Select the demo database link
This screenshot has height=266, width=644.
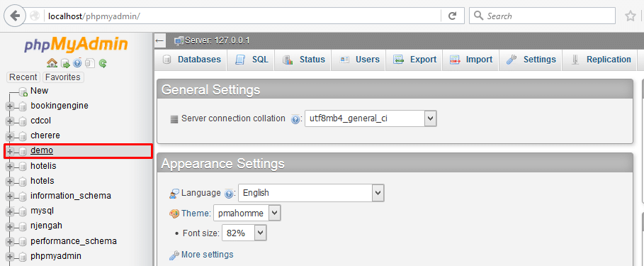42,150
